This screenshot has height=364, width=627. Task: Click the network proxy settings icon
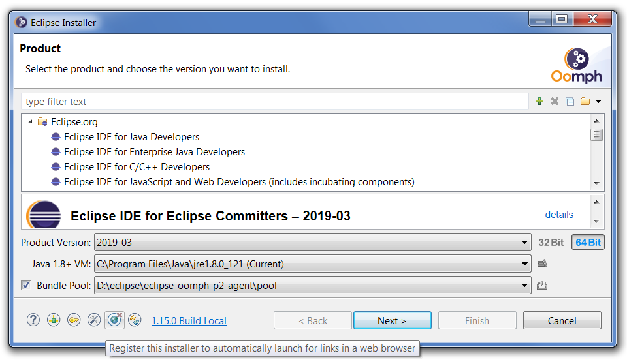coord(54,320)
